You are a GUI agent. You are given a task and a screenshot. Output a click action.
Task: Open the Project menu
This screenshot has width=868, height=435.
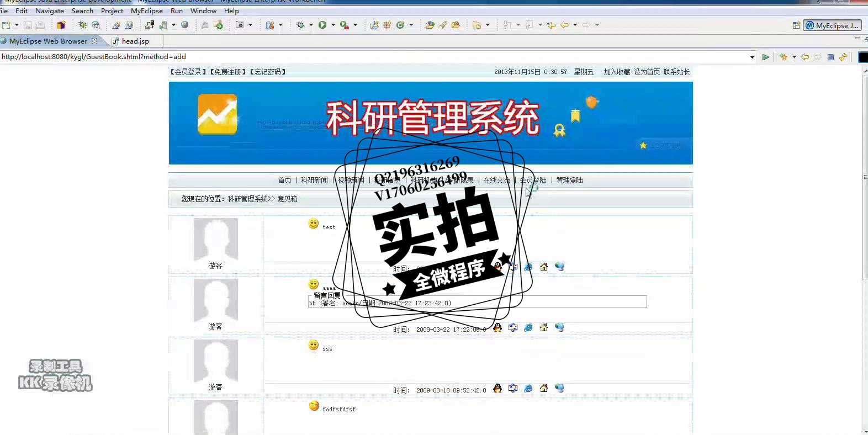[x=112, y=10]
